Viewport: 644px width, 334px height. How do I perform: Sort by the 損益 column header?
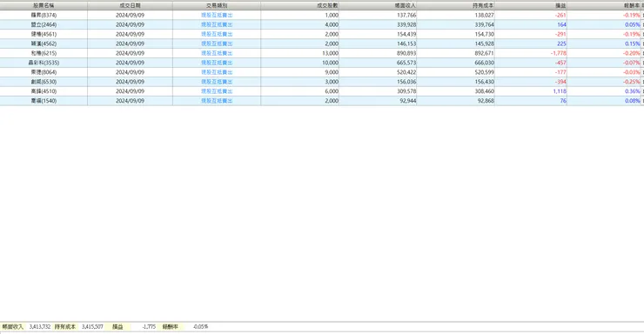coord(531,6)
